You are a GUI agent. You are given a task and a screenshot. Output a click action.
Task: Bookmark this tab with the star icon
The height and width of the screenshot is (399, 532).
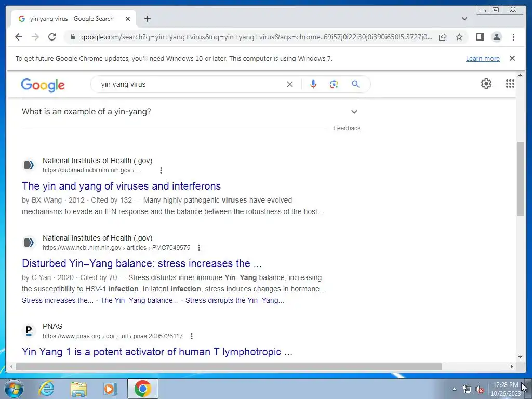pyautogui.click(x=459, y=37)
